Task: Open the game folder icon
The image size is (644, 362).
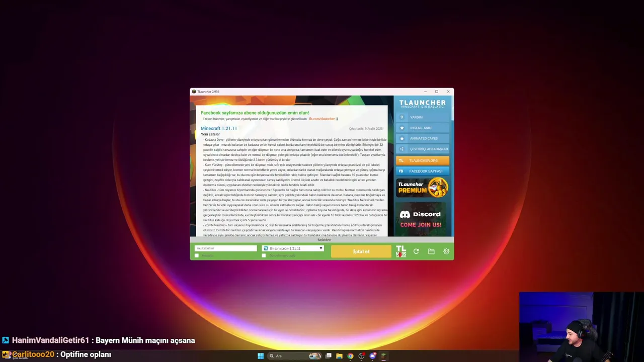Action: point(431,251)
